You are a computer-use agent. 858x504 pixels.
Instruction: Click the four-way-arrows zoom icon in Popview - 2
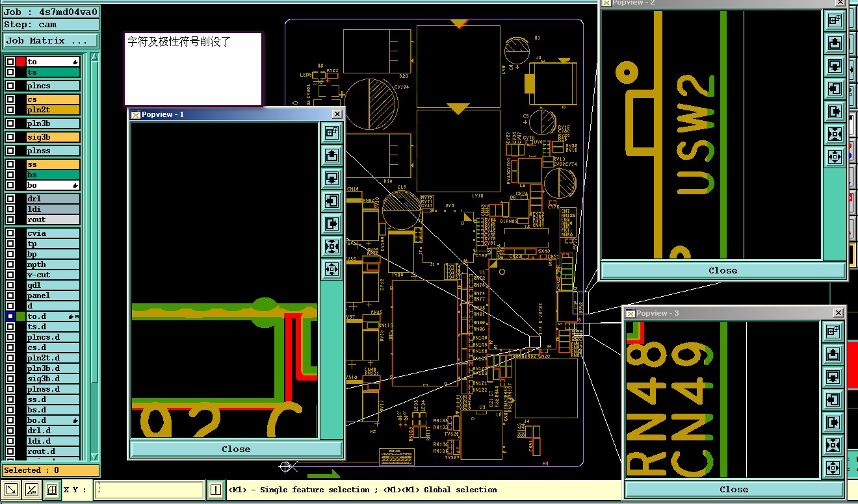(835, 157)
